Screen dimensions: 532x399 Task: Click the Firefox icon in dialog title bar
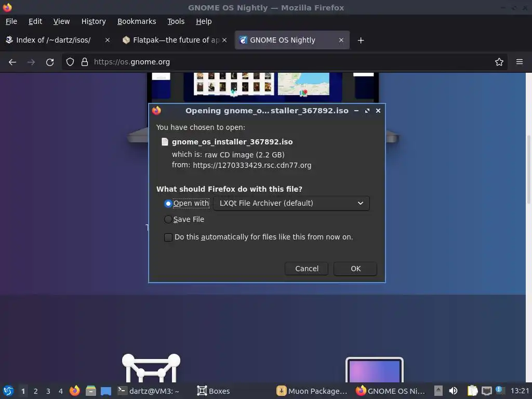tap(156, 111)
